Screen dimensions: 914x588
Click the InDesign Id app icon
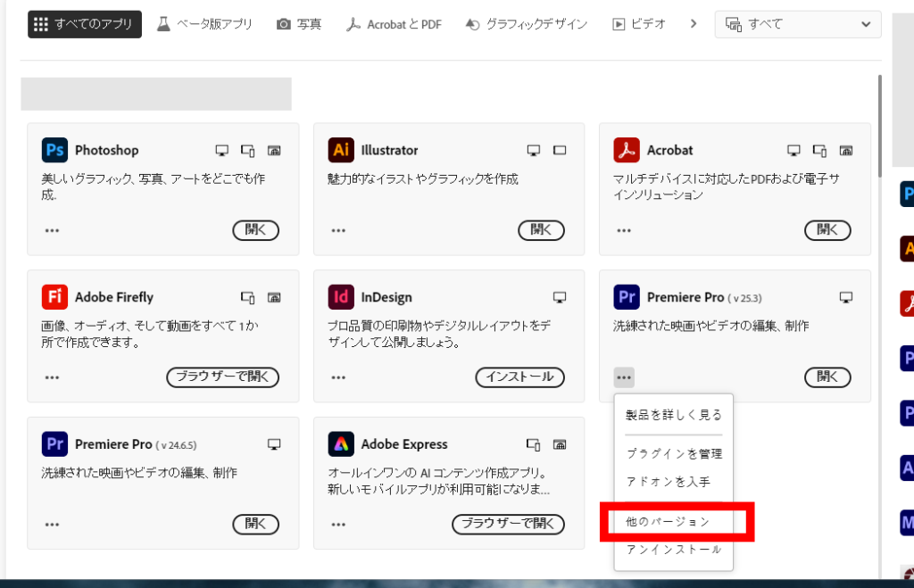(341, 297)
